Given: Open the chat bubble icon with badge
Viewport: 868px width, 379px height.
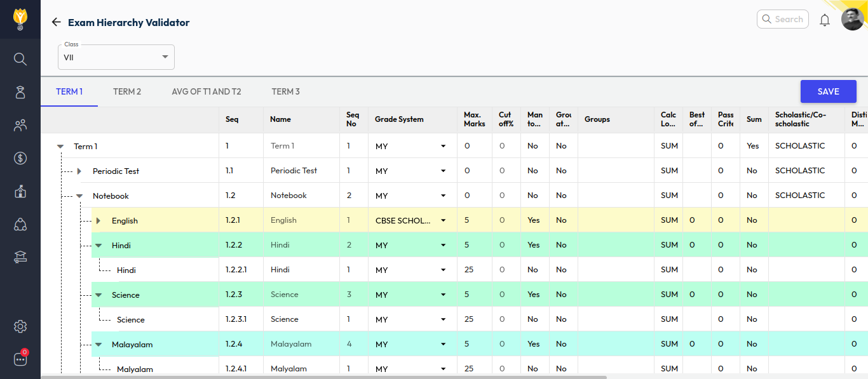Looking at the screenshot, I should point(20,359).
